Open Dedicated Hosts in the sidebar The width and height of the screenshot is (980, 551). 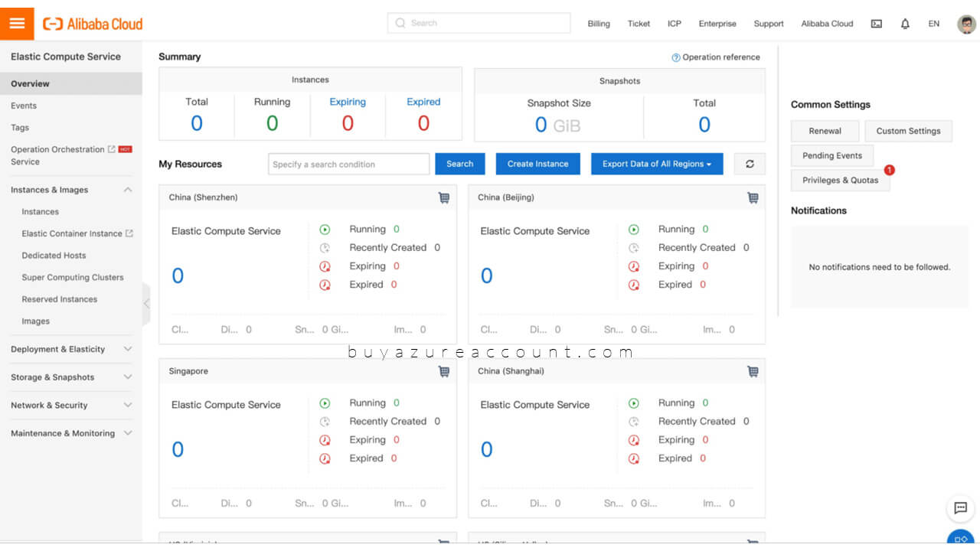click(x=54, y=256)
